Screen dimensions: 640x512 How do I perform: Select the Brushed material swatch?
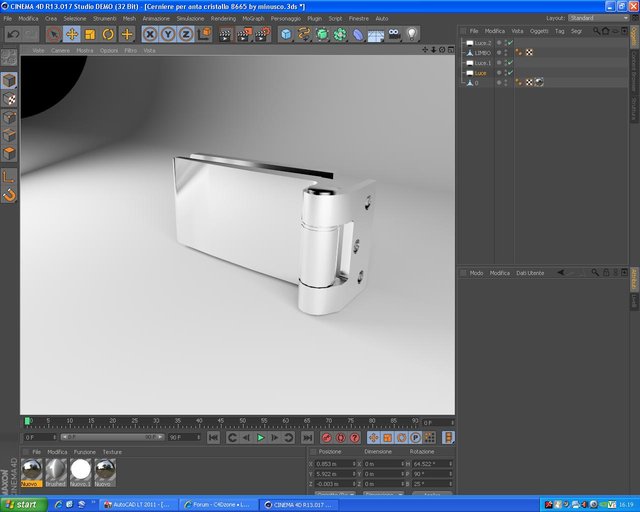coord(56,472)
